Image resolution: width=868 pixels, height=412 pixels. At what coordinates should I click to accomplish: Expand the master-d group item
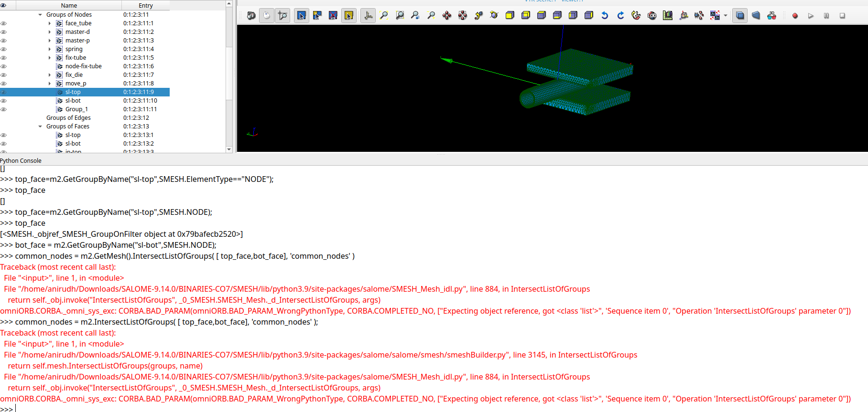(x=50, y=32)
